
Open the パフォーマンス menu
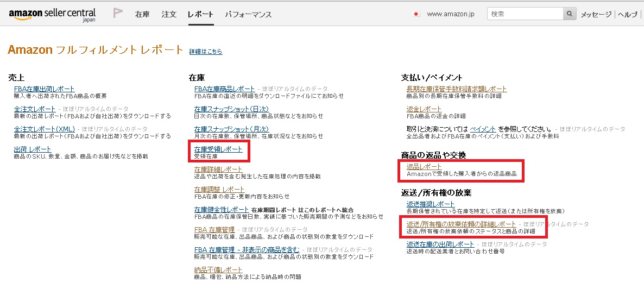pos(249,14)
